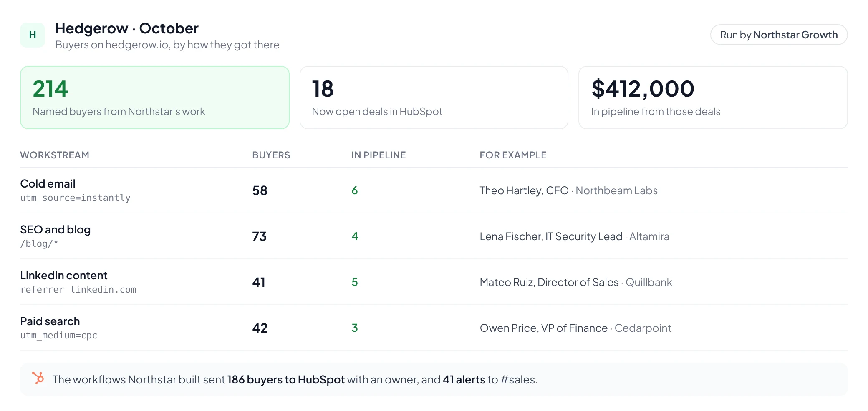Click the HubSpot sprocket icon in the footer
This screenshot has width=868, height=411.
click(x=38, y=378)
